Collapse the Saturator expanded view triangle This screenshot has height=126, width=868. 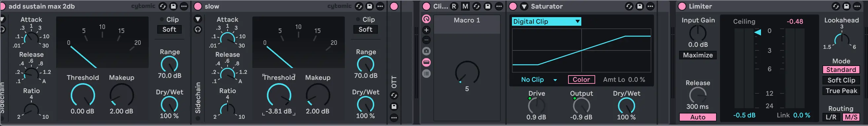coord(524,6)
